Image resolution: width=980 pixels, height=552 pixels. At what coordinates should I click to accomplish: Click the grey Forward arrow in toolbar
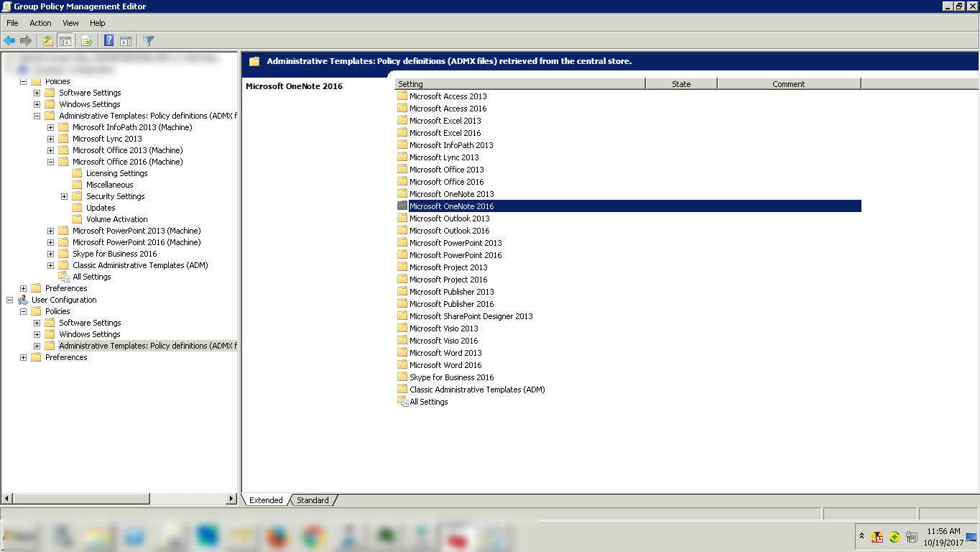tap(26, 41)
